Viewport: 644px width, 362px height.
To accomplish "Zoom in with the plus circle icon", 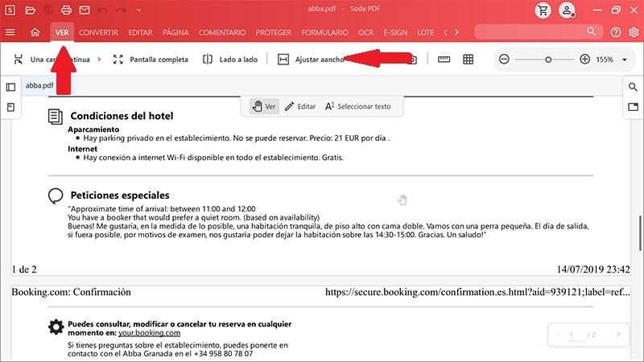I will coord(585,60).
